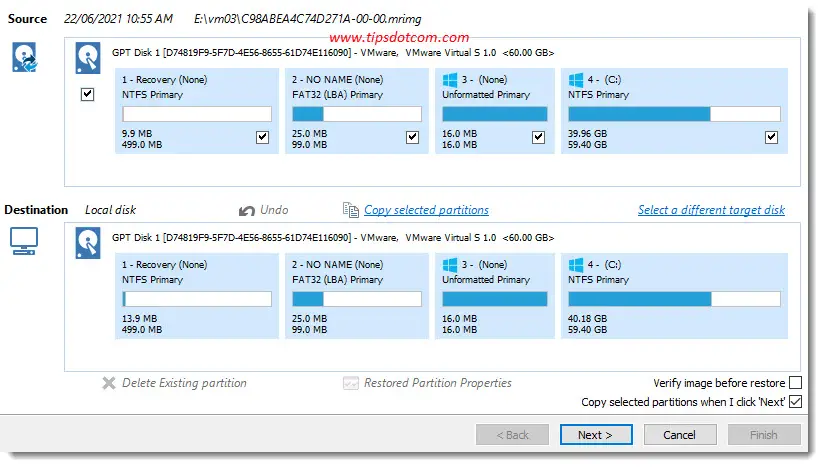This screenshot has height=467, width=823.
Task: Uncheck source Recovery partition checkbox
Action: 262,137
